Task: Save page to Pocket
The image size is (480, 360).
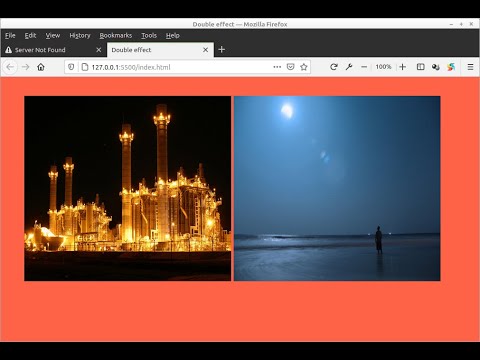Action: click(291, 67)
